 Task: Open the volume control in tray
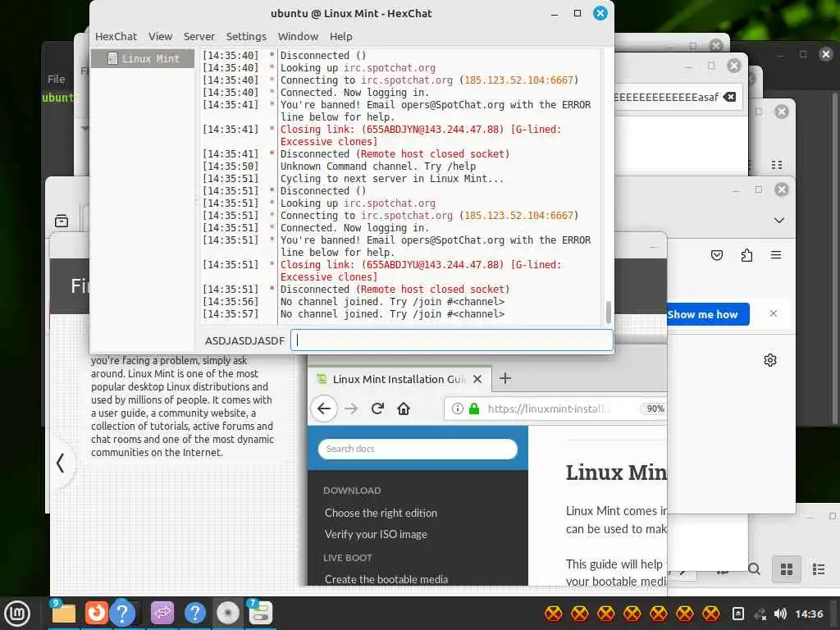point(781,614)
